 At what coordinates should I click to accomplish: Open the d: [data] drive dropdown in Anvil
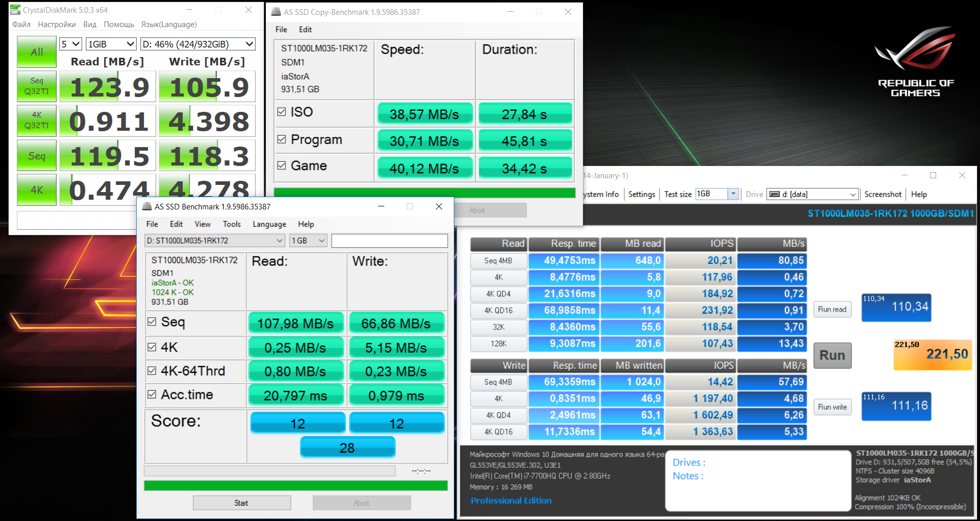point(813,194)
